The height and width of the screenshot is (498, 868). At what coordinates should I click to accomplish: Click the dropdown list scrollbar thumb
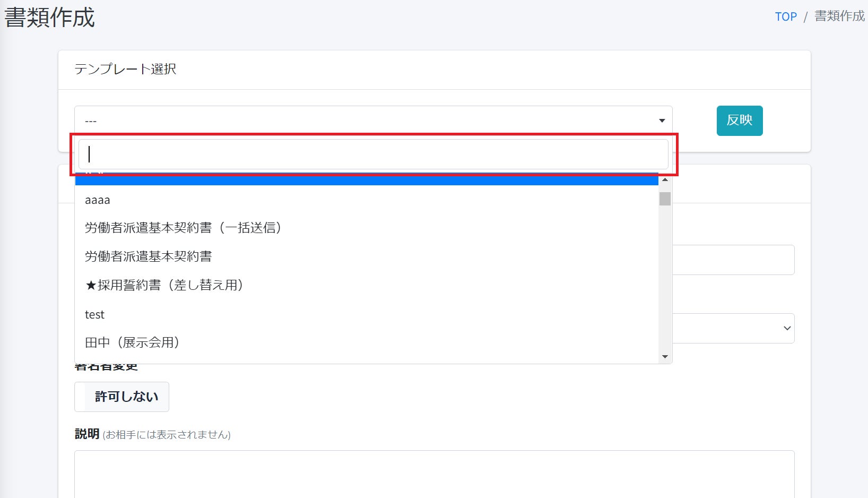pyautogui.click(x=665, y=199)
